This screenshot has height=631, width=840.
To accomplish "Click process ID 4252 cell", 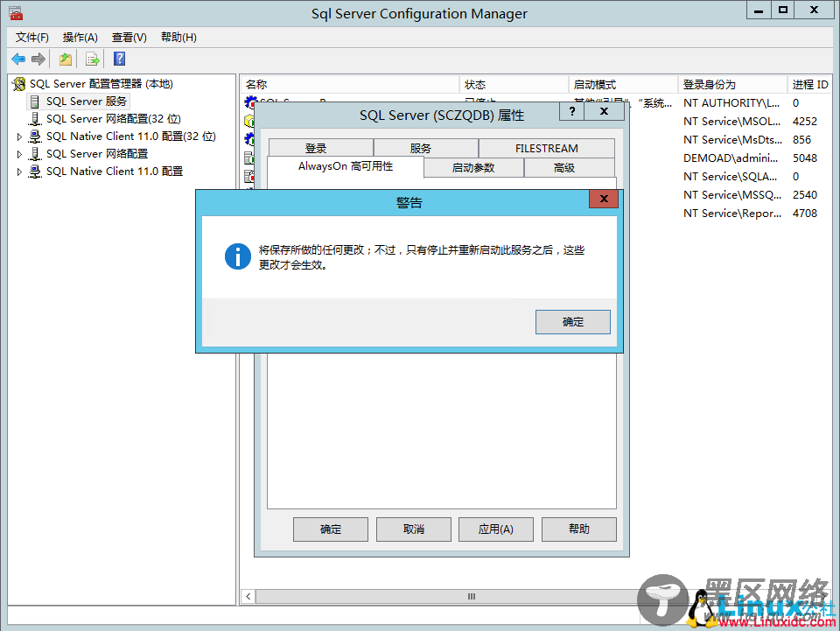I will point(805,122).
